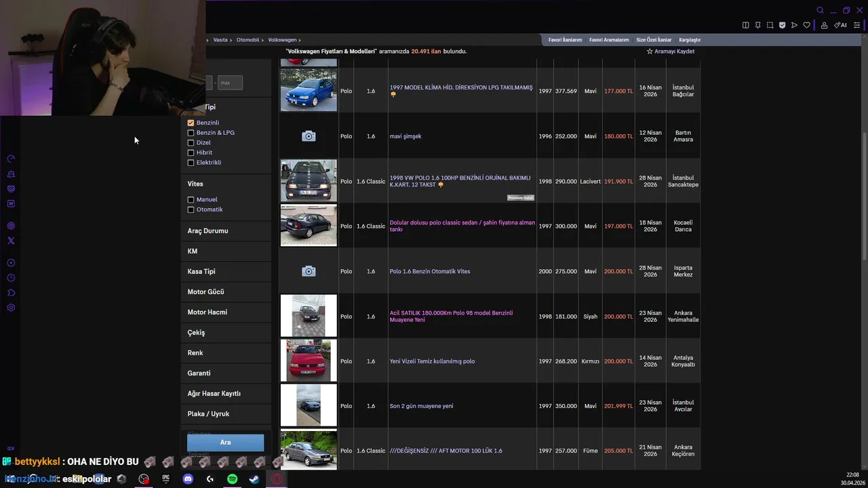Viewport: 868px width, 488px height.
Task: Click the pin icon in browser toolbar
Action: [758, 25]
